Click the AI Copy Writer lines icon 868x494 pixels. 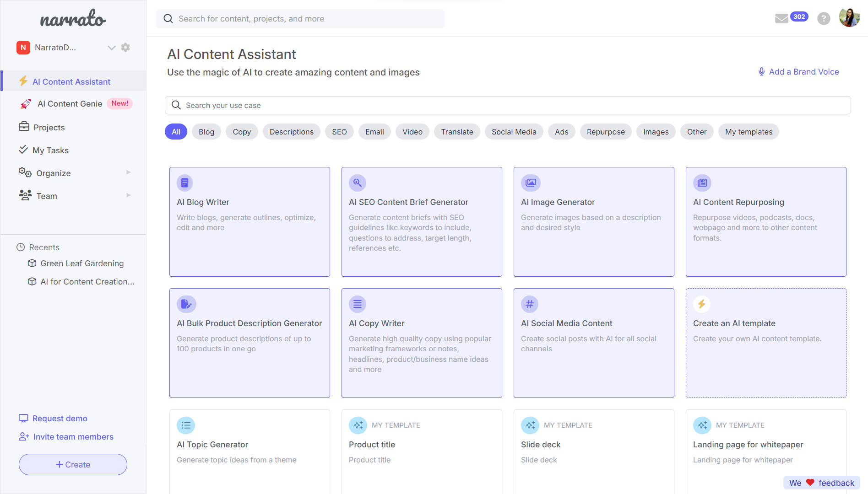358,304
